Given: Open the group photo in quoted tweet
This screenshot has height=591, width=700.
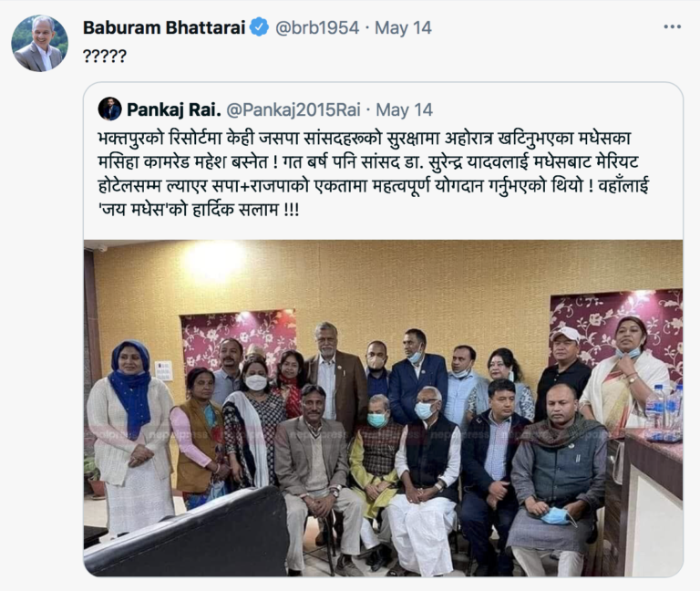Looking at the screenshot, I should click(x=383, y=408).
